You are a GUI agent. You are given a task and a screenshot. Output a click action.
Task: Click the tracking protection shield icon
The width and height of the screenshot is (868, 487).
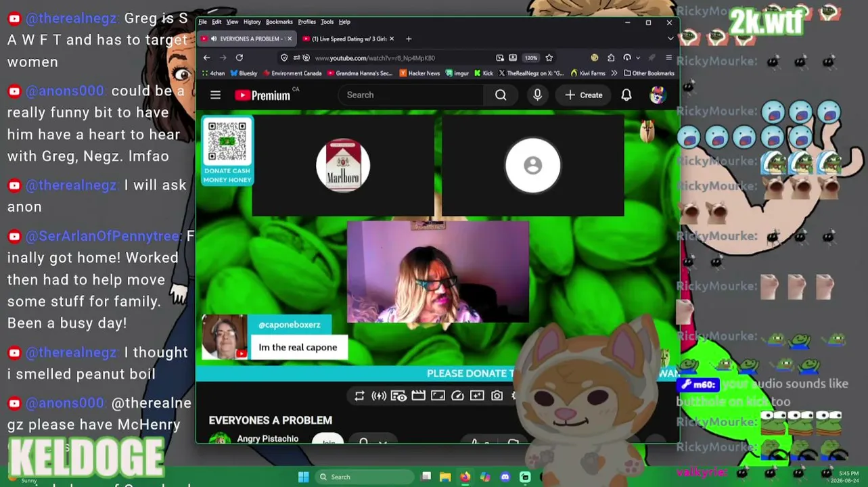tap(284, 57)
